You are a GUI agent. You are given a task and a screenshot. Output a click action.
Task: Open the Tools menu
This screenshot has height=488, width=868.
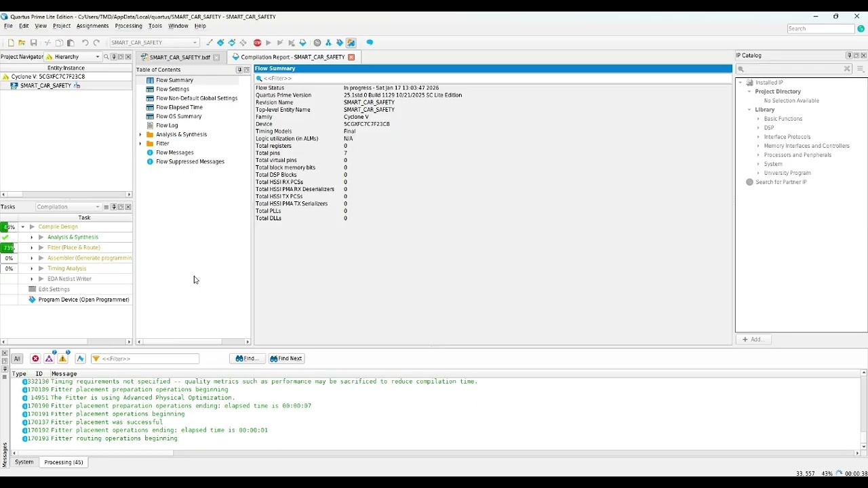pyautogui.click(x=155, y=26)
